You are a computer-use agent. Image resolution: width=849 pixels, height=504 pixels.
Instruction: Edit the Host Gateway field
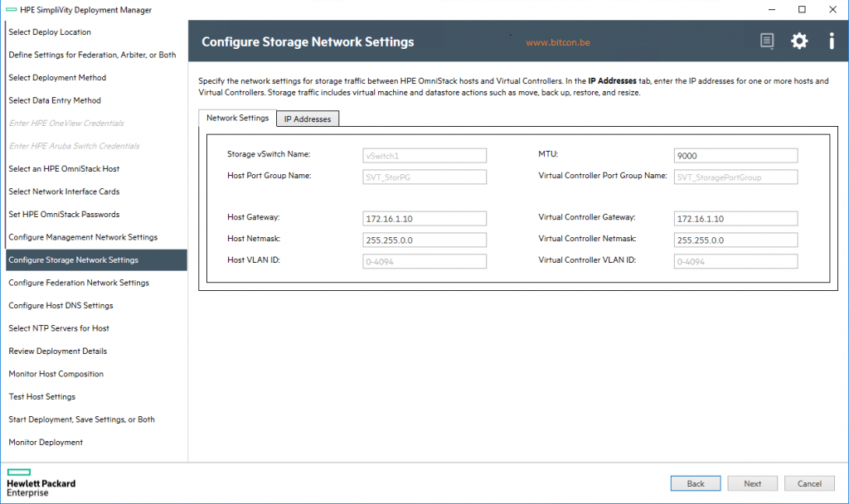click(x=424, y=218)
